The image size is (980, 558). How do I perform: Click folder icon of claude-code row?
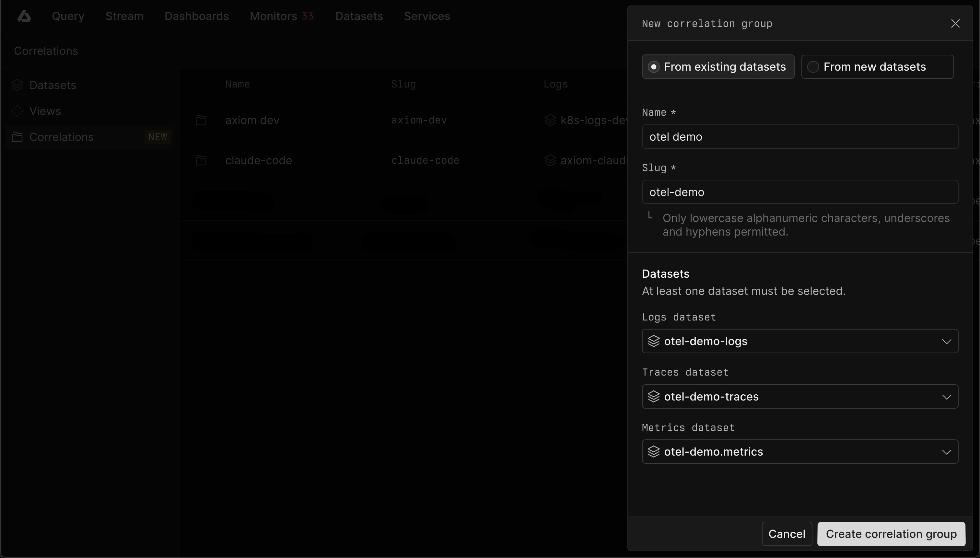(x=201, y=160)
